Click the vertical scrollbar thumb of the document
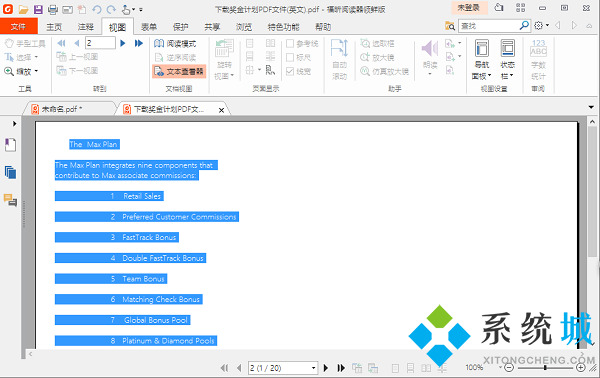 [592, 191]
